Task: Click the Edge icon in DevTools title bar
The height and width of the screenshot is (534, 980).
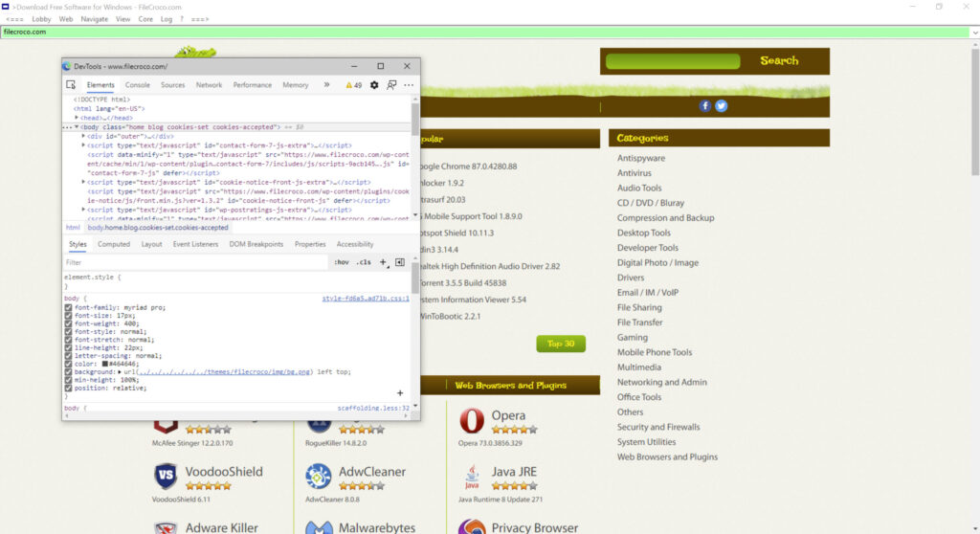Action: coord(66,66)
